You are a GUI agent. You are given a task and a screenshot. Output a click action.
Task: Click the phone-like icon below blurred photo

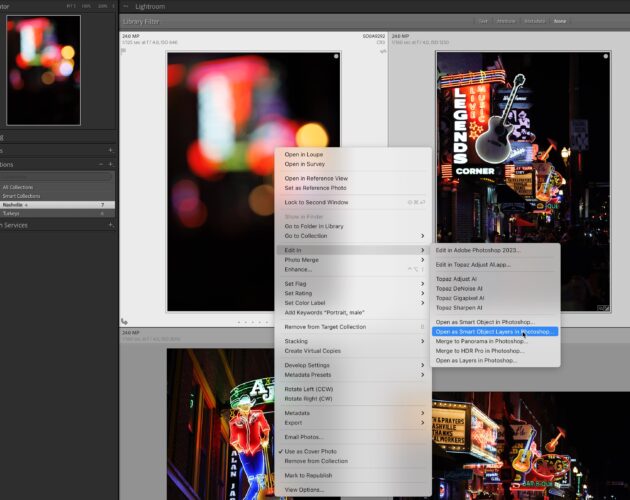tap(124, 322)
